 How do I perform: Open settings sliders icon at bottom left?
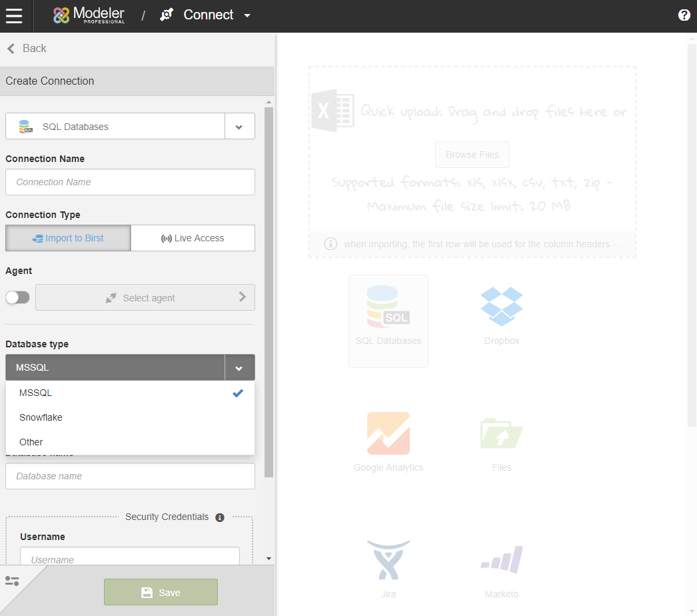[x=12, y=581]
